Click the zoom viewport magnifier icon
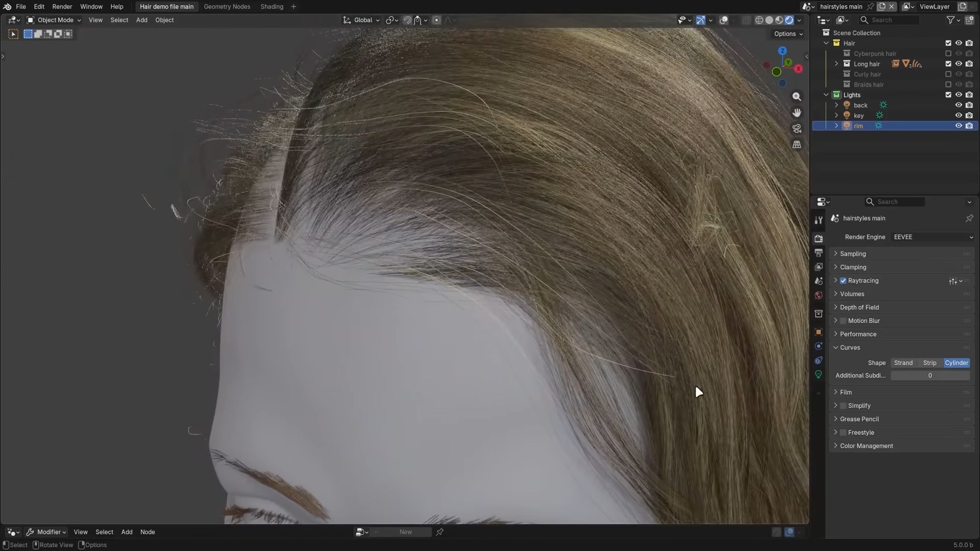The height and width of the screenshot is (551, 980). (796, 96)
